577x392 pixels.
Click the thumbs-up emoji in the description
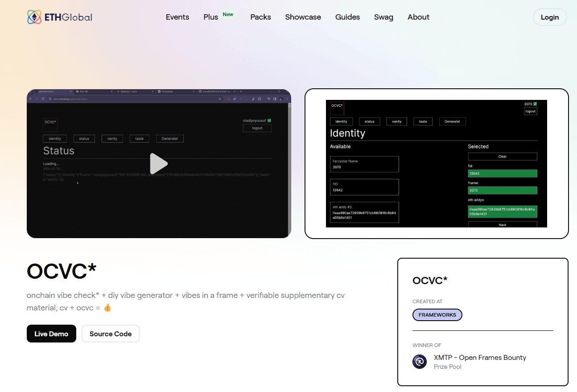coord(107,308)
